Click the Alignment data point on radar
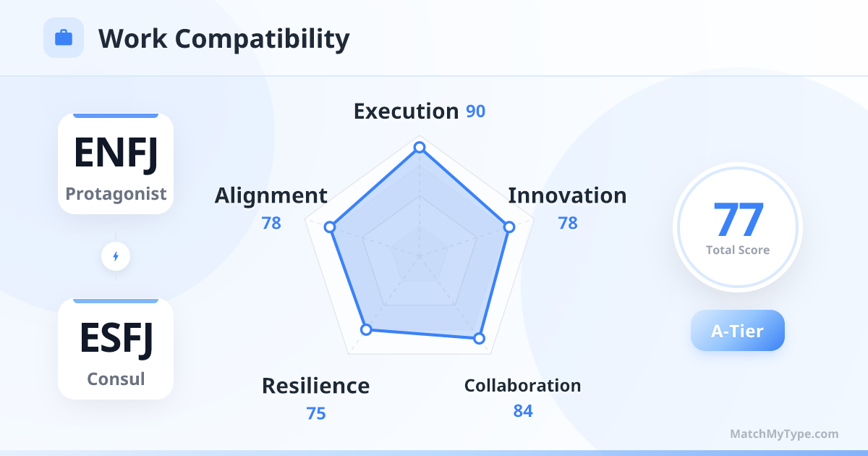Image resolution: width=868 pixels, height=456 pixels. point(331,227)
